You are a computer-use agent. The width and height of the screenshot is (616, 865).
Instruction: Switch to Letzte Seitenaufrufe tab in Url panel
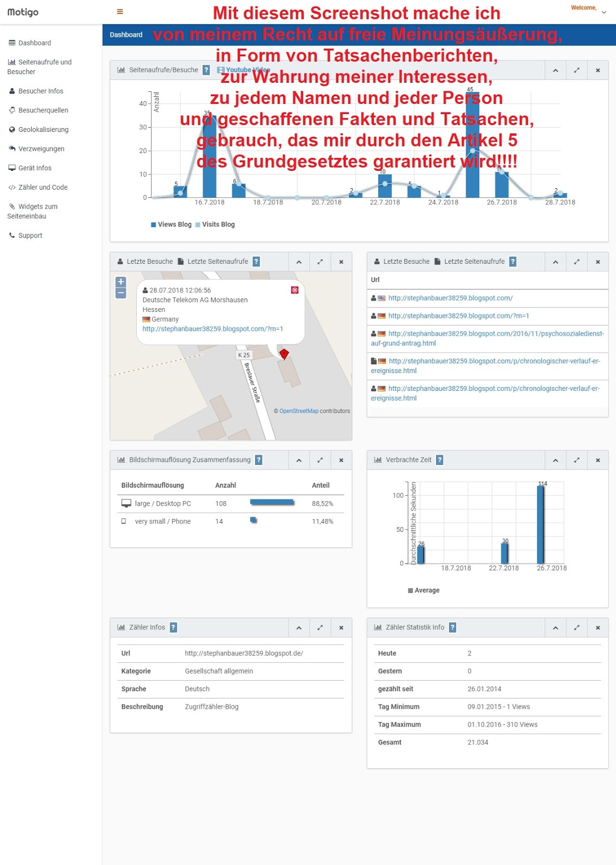[470, 262]
